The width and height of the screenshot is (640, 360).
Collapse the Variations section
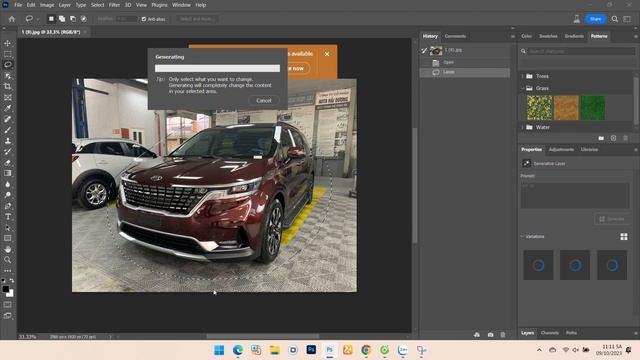coord(522,236)
